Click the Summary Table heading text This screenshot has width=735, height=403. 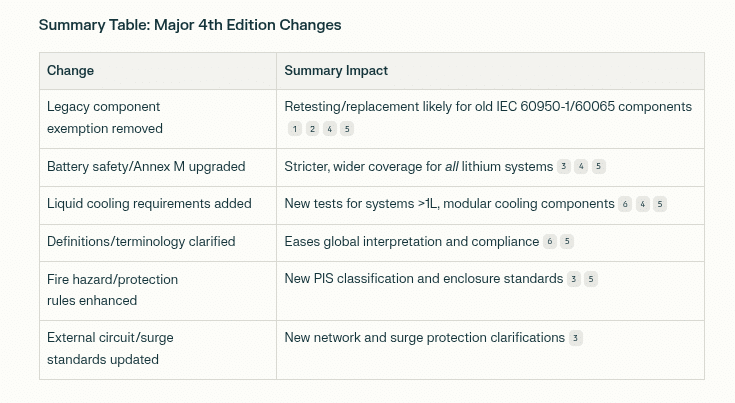click(x=190, y=25)
